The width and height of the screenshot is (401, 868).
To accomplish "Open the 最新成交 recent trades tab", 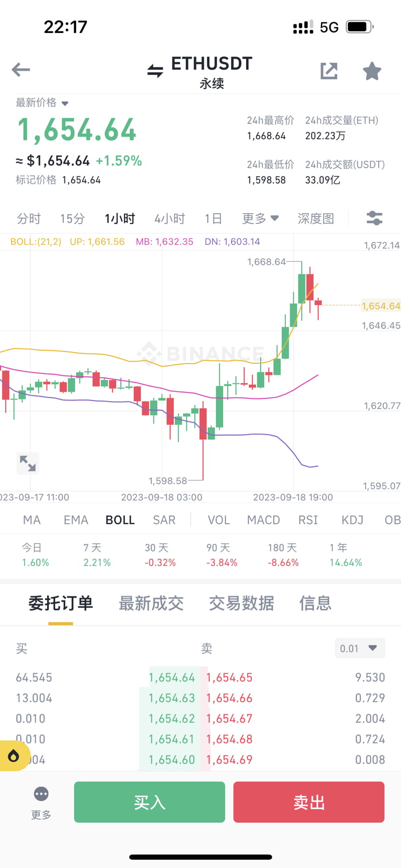I will coord(151,604).
